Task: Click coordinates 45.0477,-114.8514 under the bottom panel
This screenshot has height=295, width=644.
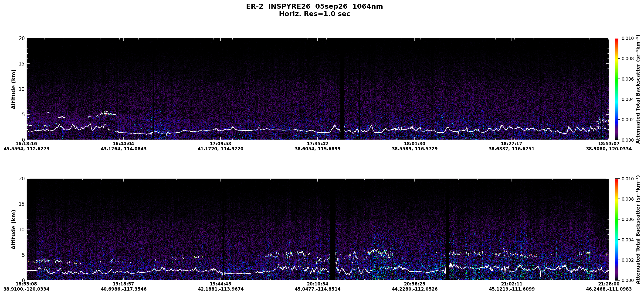Action: coord(318,289)
